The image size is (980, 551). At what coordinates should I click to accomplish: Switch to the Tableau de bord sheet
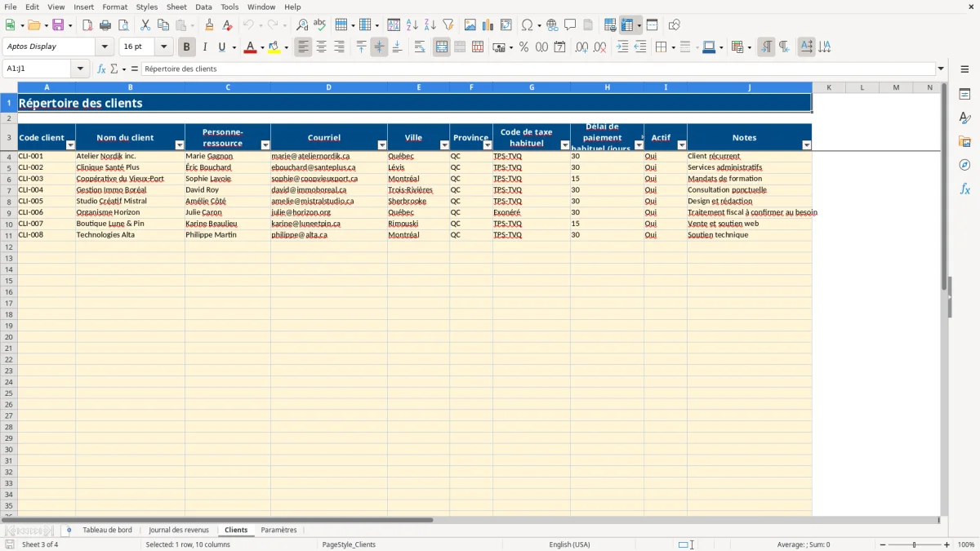107,530
